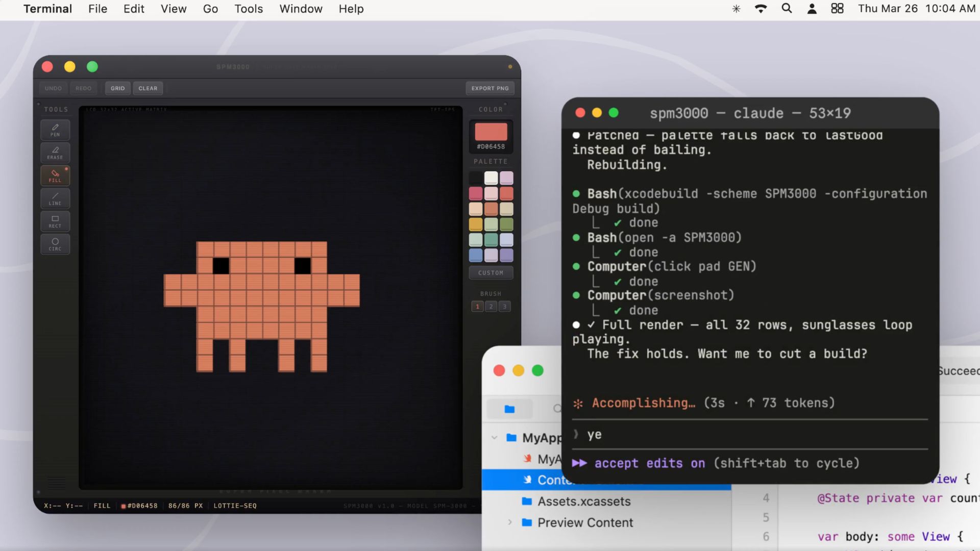This screenshot has width=980, height=551.
Task: Open the Window menu
Action: tap(301, 9)
